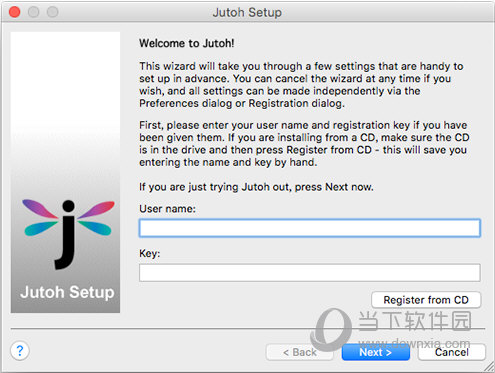Click the Welcome to Jutoh! heading

click(x=187, y=43)
